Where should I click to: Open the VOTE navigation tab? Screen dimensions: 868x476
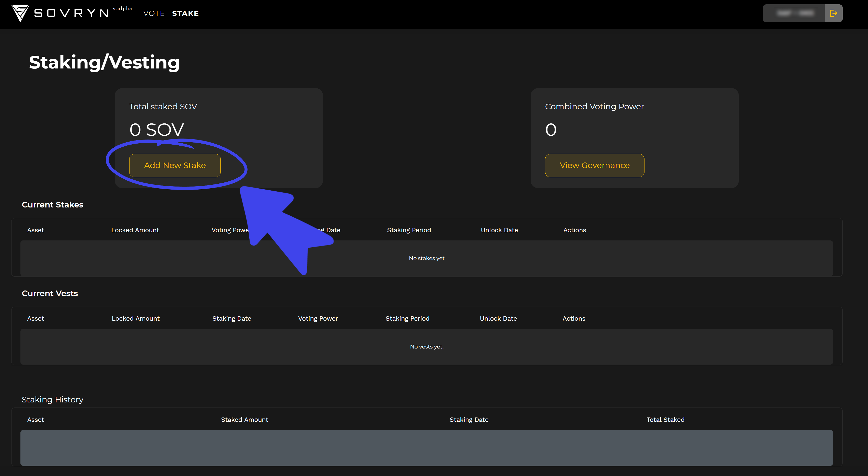(154, 13)
